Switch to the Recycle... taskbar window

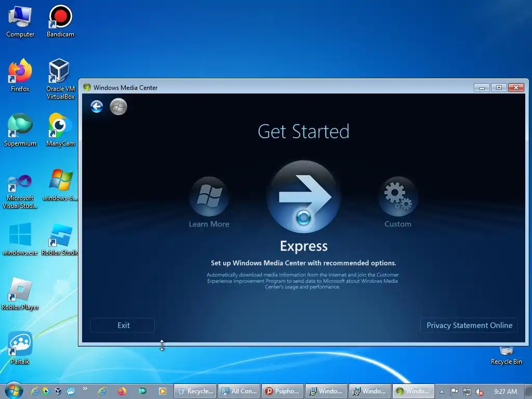coord(195,391)
